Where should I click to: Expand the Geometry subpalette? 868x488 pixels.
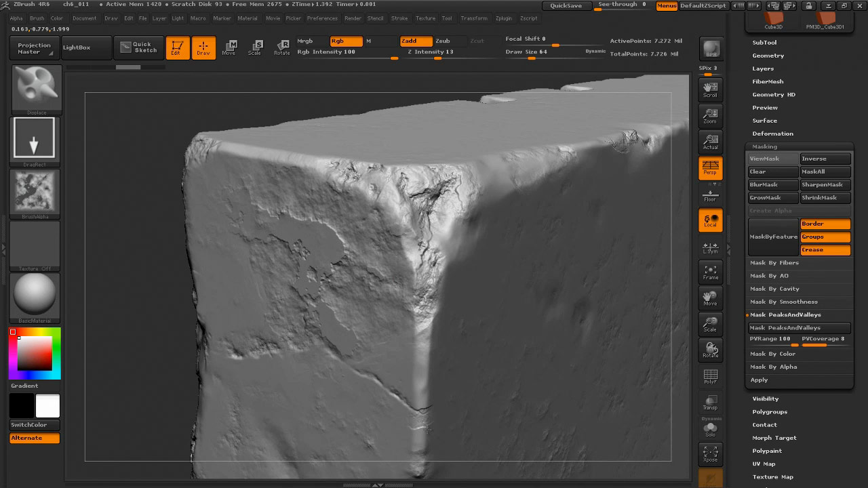coord(768,56)
